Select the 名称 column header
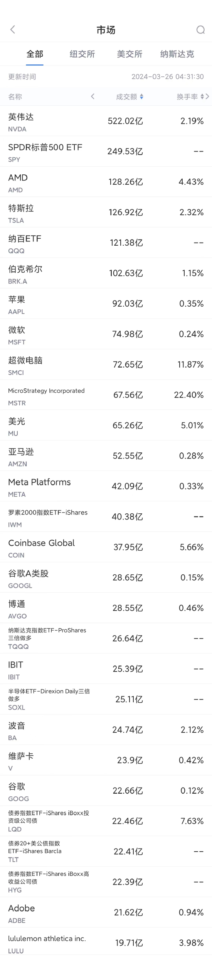The width and height of the screenshot is (212, 980). point(15,97)
